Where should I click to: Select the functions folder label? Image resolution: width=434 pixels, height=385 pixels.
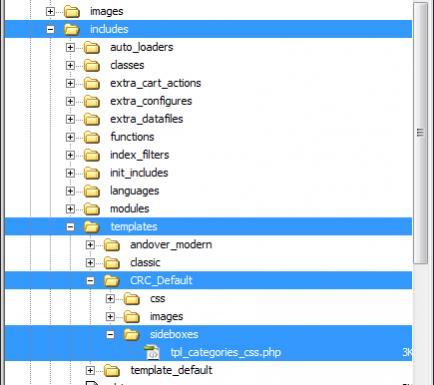(x=132, y=137)
